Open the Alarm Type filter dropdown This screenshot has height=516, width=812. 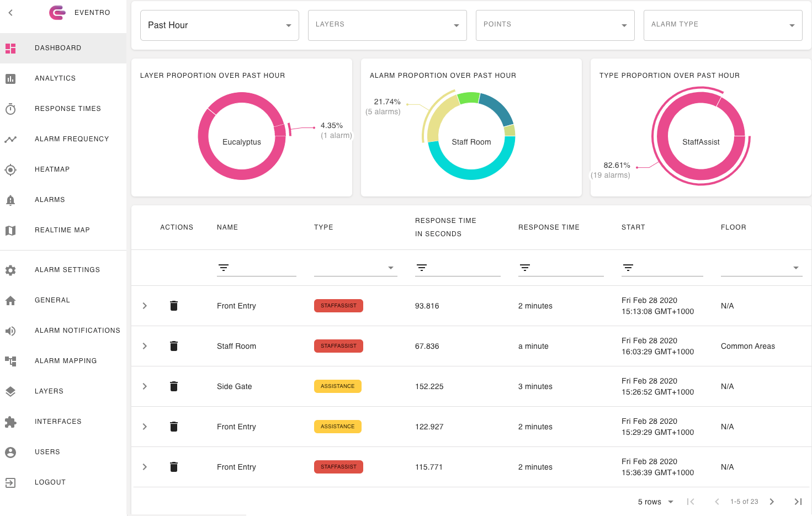click(x=723, y=25)
